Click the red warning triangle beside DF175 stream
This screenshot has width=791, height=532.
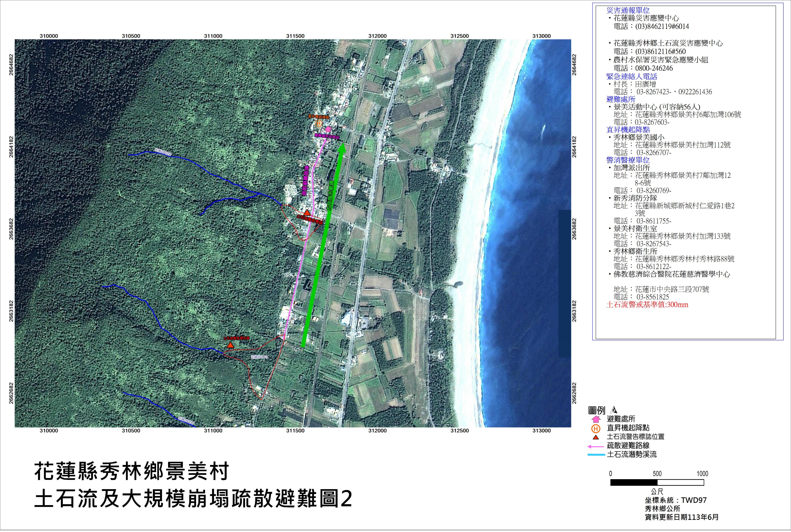click(230, 345)
